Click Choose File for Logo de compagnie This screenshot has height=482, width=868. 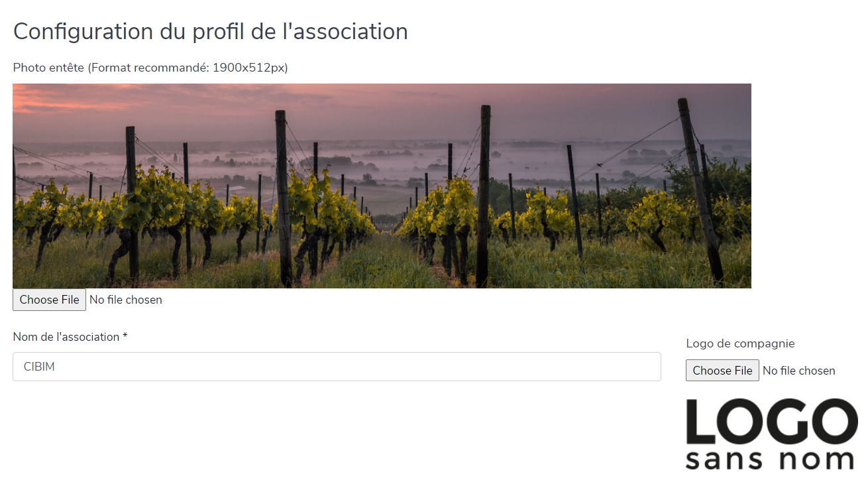pyautogui.click(x=722, y=371)
